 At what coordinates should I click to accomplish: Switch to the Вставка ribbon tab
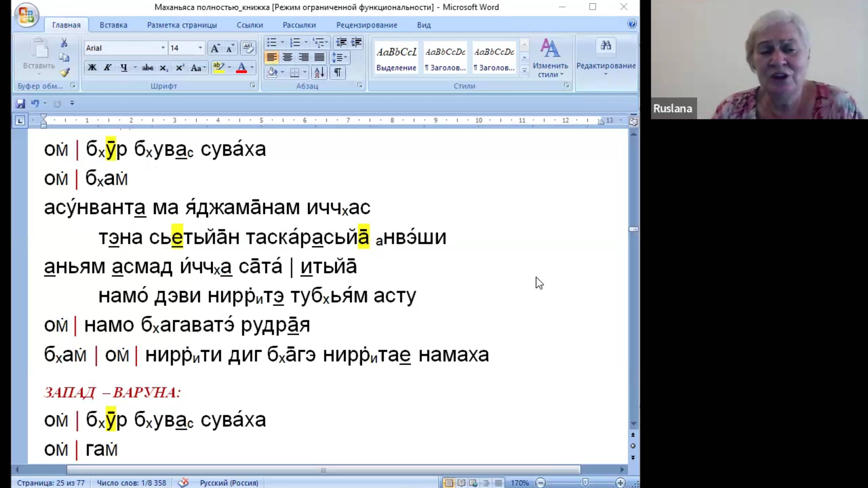(113, 25)
